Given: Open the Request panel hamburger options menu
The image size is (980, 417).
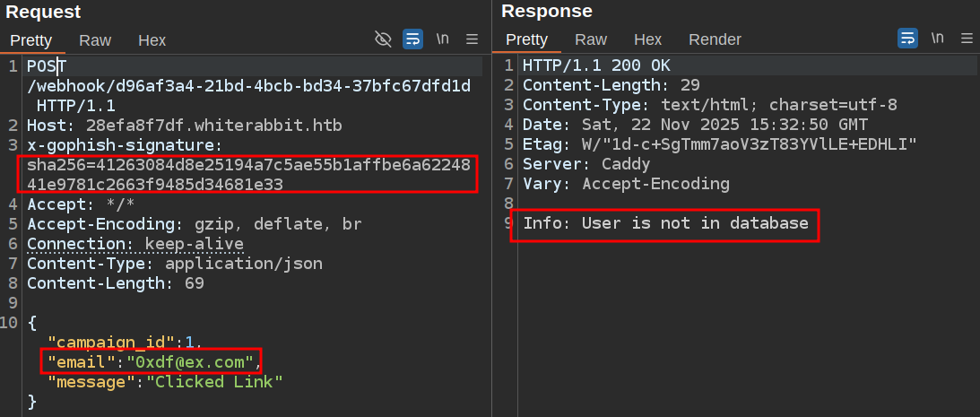Looking at the screenshot, I should (x=473, y=39).
